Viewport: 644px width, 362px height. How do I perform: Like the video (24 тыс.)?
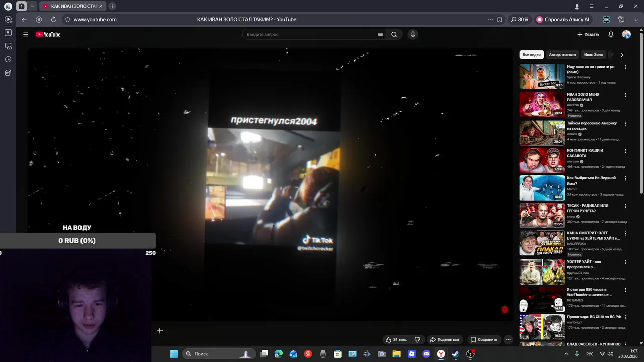click(x=396, y=339)
